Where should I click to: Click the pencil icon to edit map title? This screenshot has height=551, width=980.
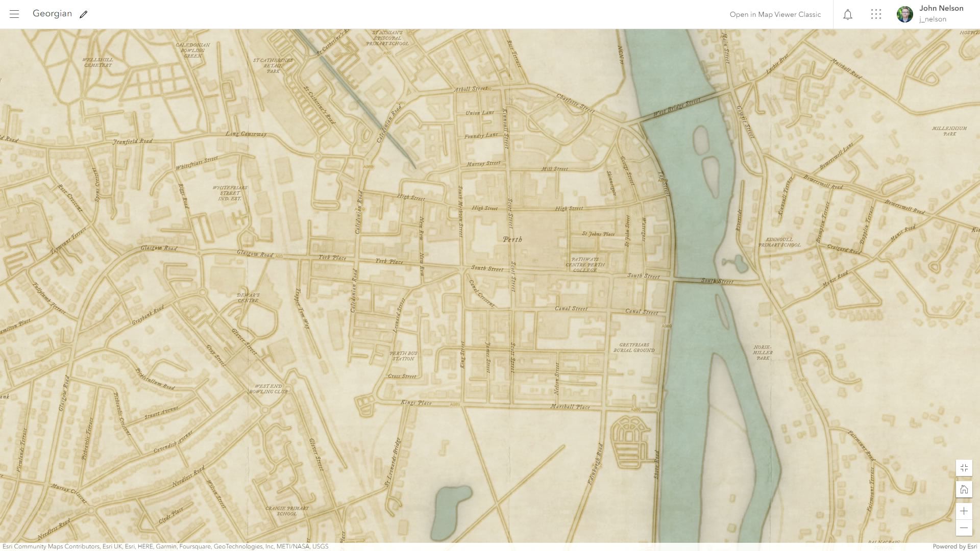[x=84, y=14]
